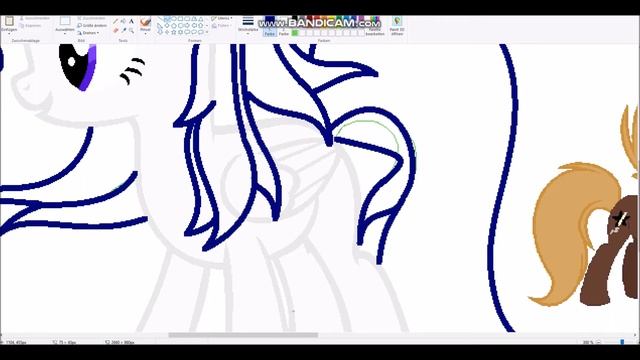Select the Magnifier tool

click(x=132, y=30)
